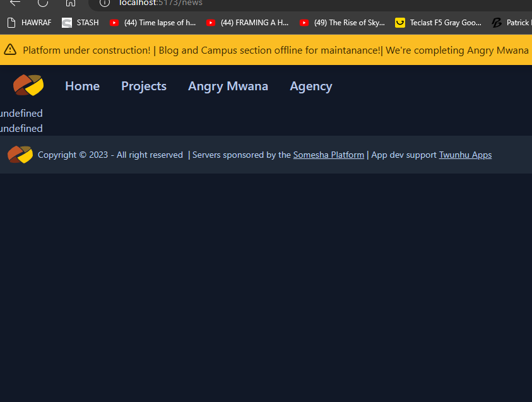Go to the Home nav item
The image size is (532, 402).
click(83, 86)
